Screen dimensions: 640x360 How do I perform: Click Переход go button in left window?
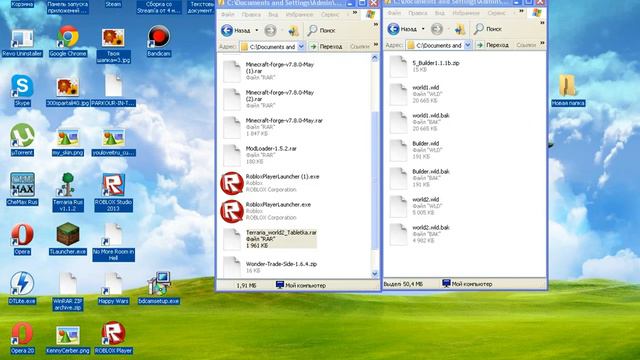(326, 47)
